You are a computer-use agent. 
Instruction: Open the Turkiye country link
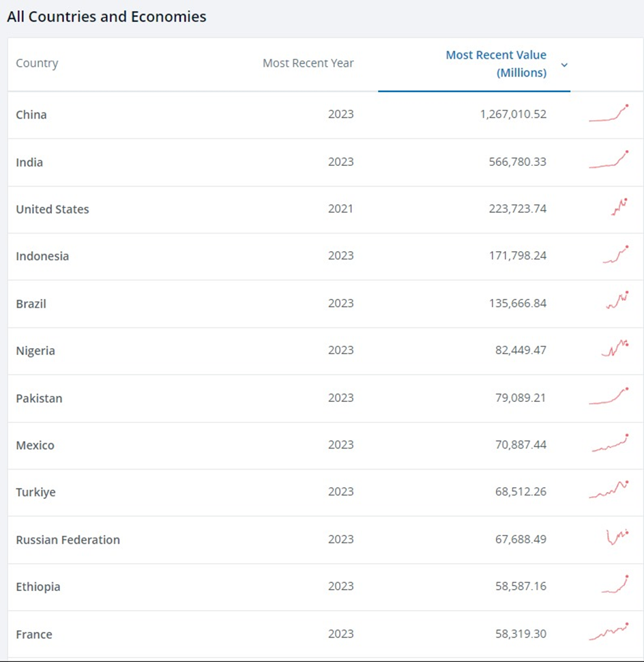click(x=35, y=492)
